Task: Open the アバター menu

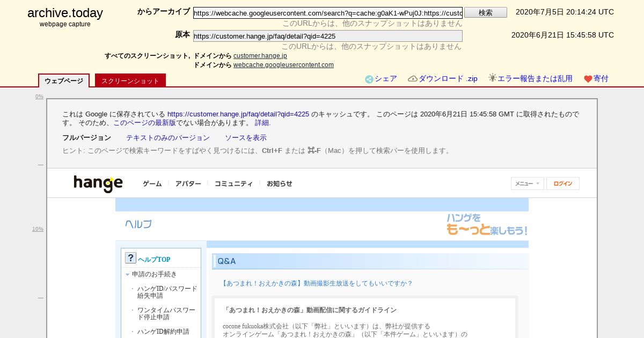Action: click(188, 183)
